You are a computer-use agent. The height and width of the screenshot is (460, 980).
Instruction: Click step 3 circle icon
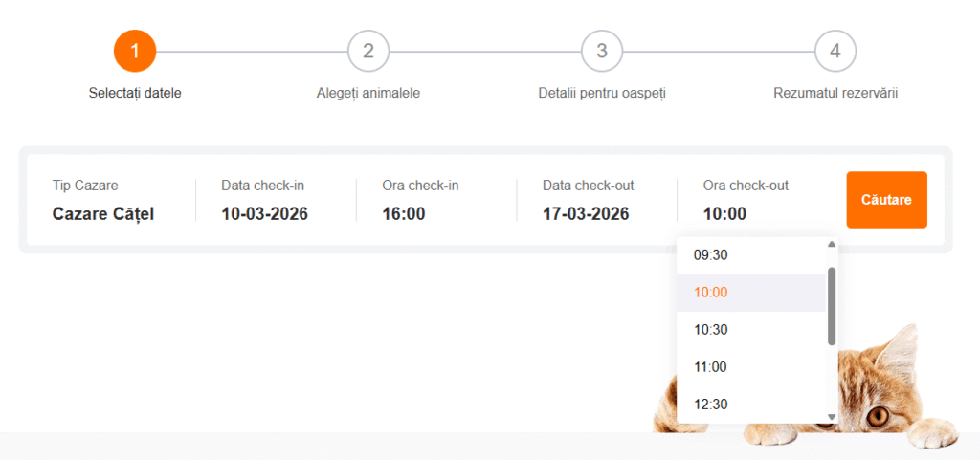[x=602, y=51]
